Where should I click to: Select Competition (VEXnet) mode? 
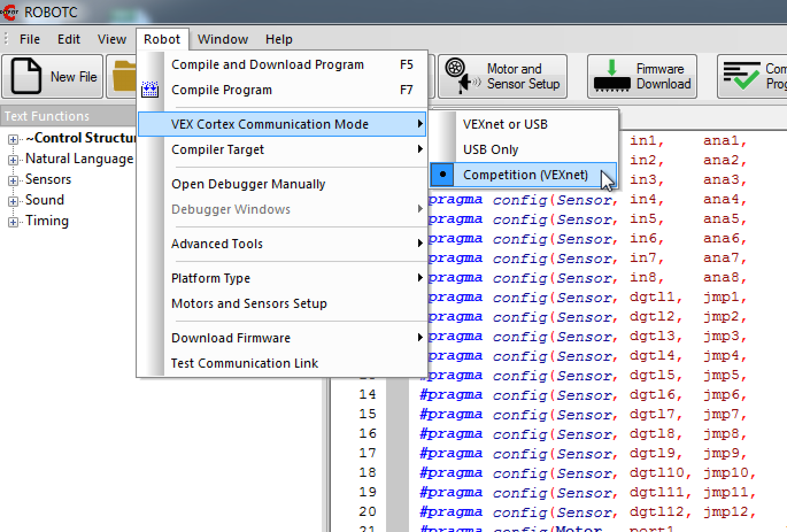tap(523, 175)
